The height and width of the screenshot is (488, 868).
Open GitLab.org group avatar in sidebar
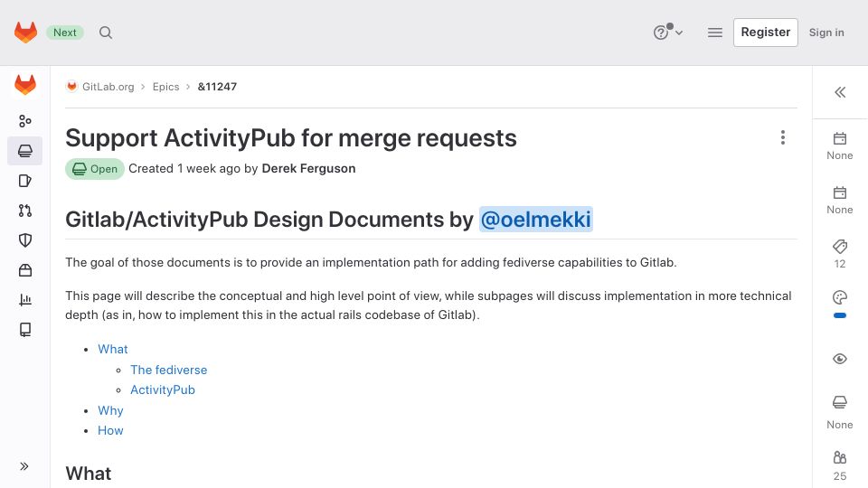click(25, 85)
